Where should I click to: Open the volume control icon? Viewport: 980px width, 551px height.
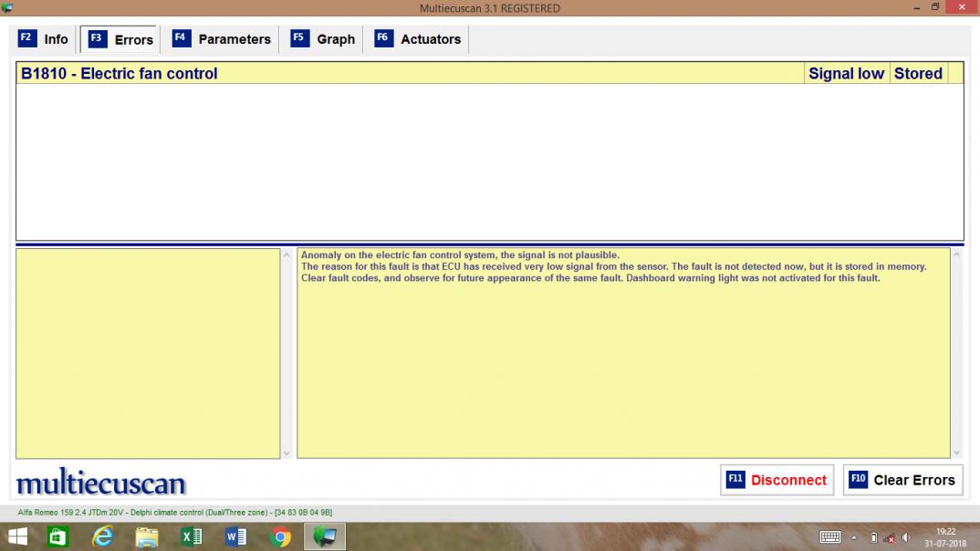[x=907, y=537]
